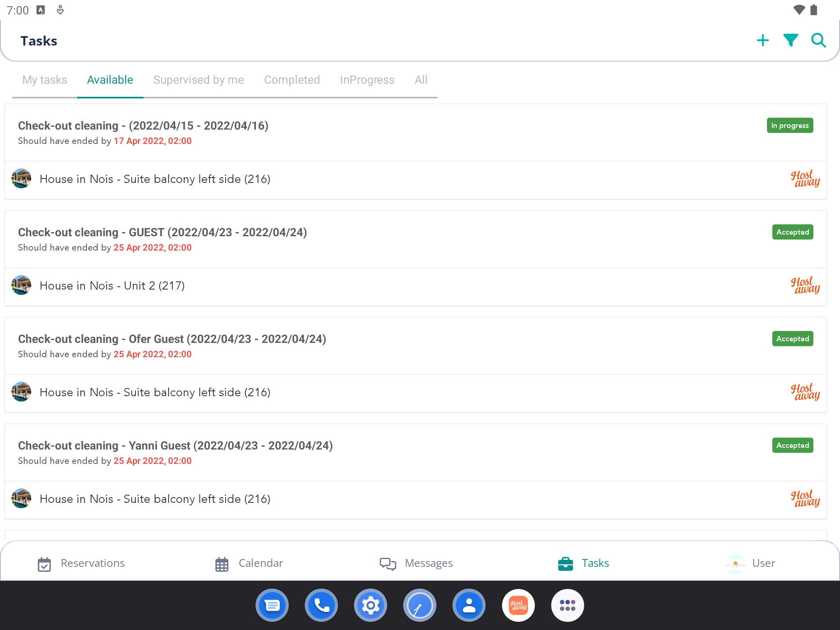Go to InProgress tab
This screenshot has height=630, width=840.
pyautogui.click(x=367, y=80)
